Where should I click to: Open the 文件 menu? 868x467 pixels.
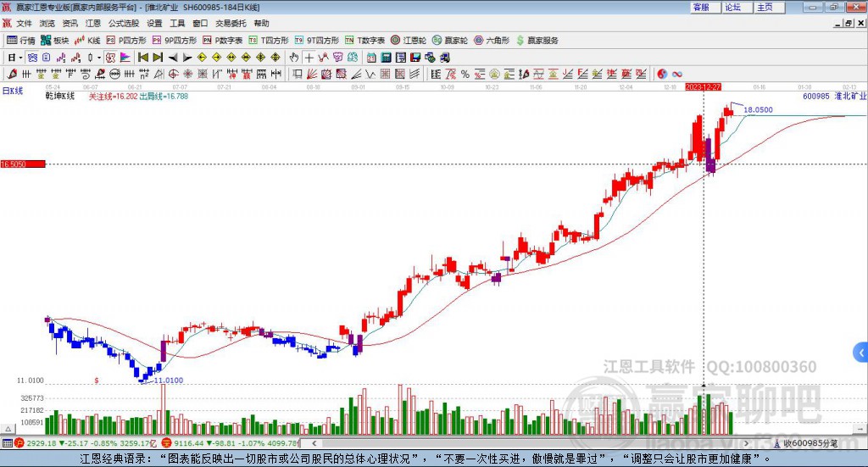coord(25,23)
